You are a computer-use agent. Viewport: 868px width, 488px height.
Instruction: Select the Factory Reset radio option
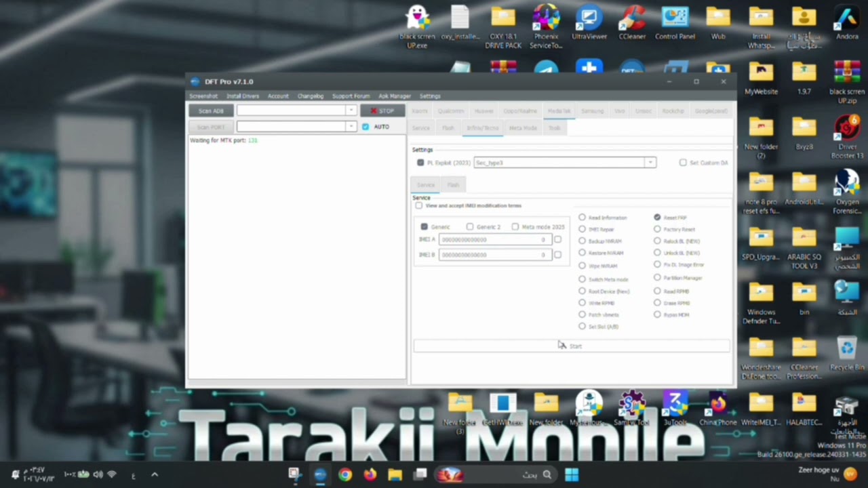tap(657, 229)
